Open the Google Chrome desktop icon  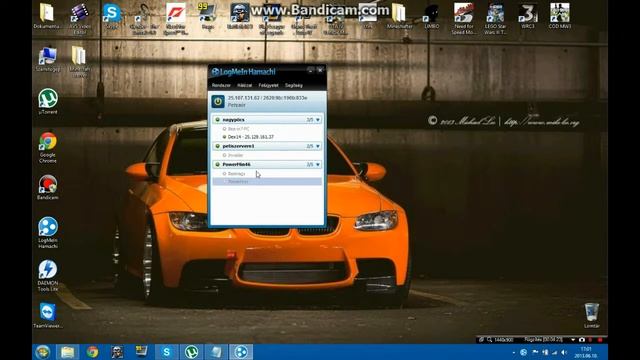pyautogui.click(x=48, y=147)
